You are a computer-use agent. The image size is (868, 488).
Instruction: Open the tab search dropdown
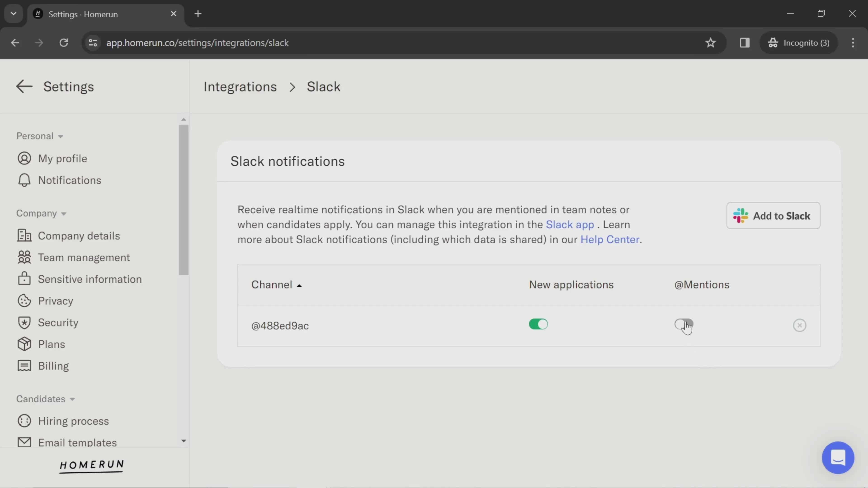click(14, 14)
